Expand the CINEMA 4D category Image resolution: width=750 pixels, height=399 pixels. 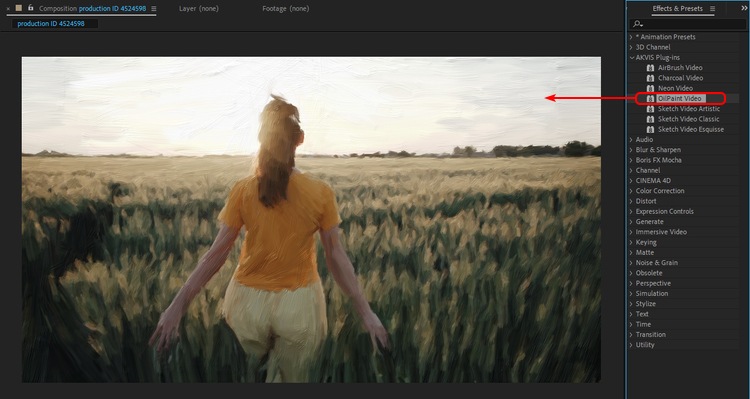click(631, 181)
